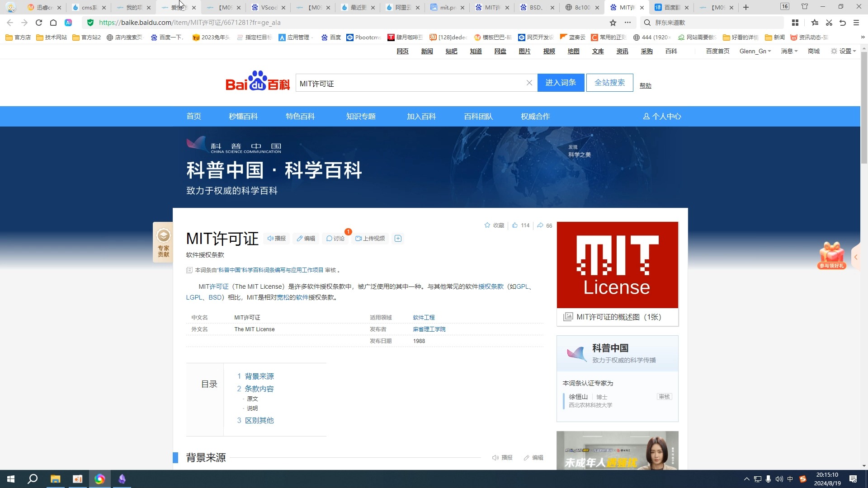Click the MIT License overview image
This screenshot has height=488, width=868.
[617, 265]
